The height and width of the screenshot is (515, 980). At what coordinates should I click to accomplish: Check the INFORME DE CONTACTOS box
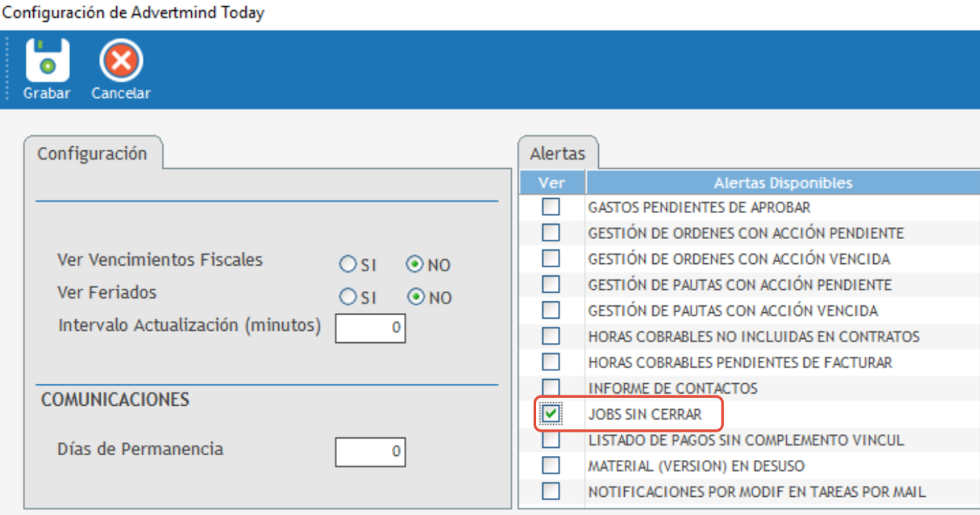(551, 388)
